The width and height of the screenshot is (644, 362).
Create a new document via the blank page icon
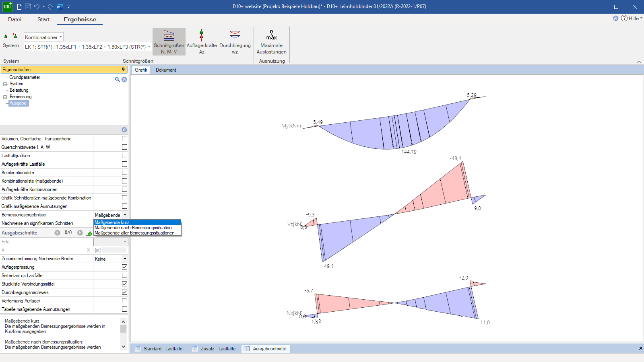click(x=19, y=6)
